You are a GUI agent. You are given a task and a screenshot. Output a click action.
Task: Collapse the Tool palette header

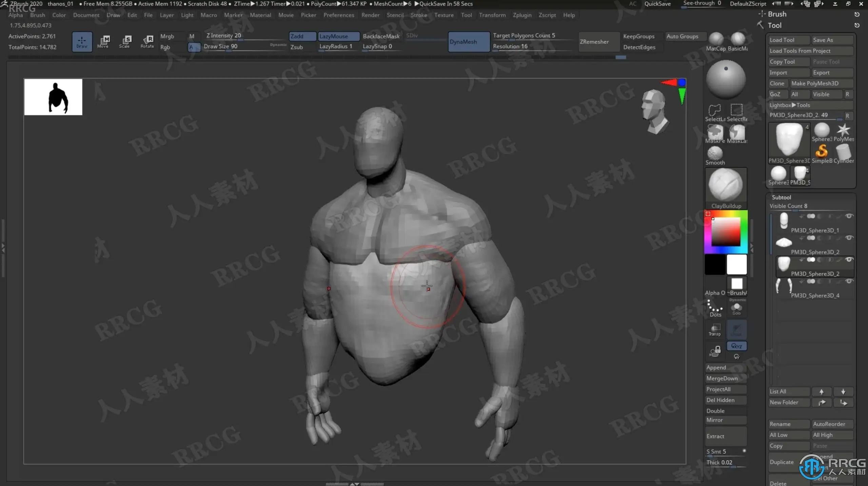774,25
